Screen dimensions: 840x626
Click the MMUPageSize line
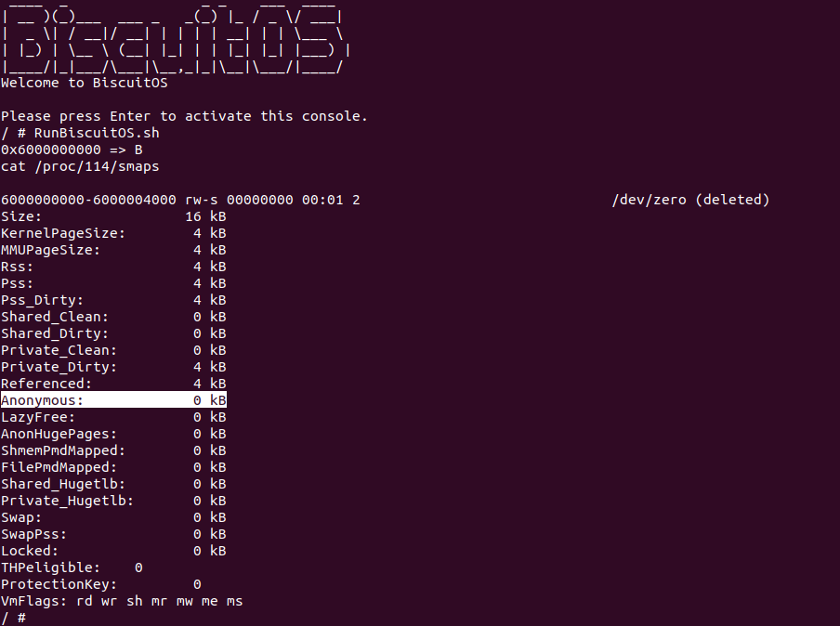113,250
